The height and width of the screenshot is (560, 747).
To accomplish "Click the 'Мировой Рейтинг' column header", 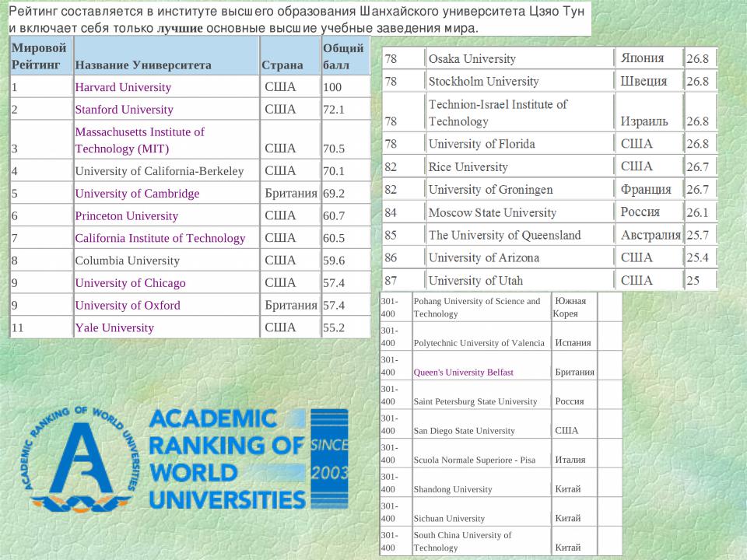I will pyautogui.click(x=41, y=56).
